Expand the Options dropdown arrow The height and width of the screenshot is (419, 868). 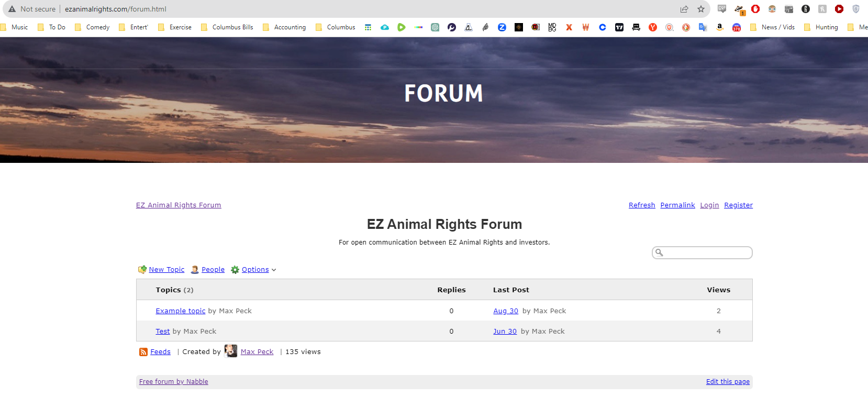coord(274,270)
